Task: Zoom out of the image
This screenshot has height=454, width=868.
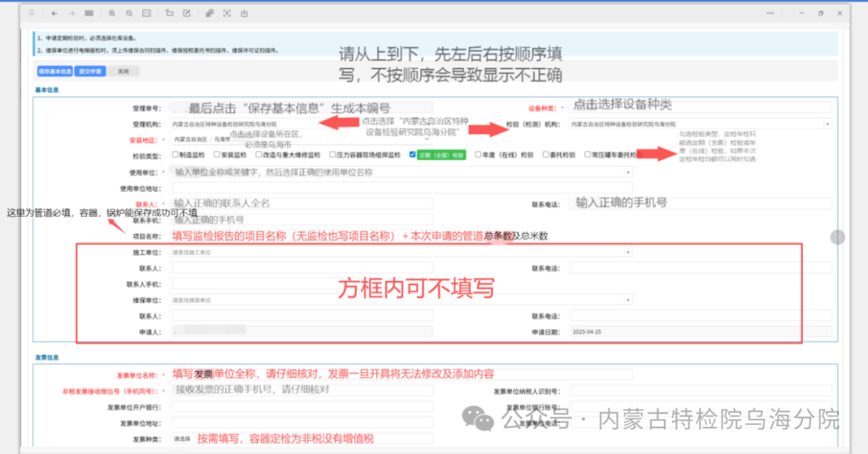Action: [129, 14]
